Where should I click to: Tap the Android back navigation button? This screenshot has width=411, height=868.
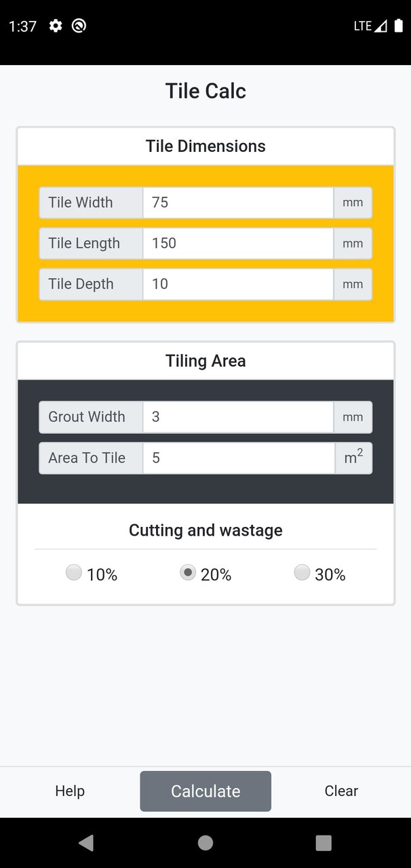point(86,842)
